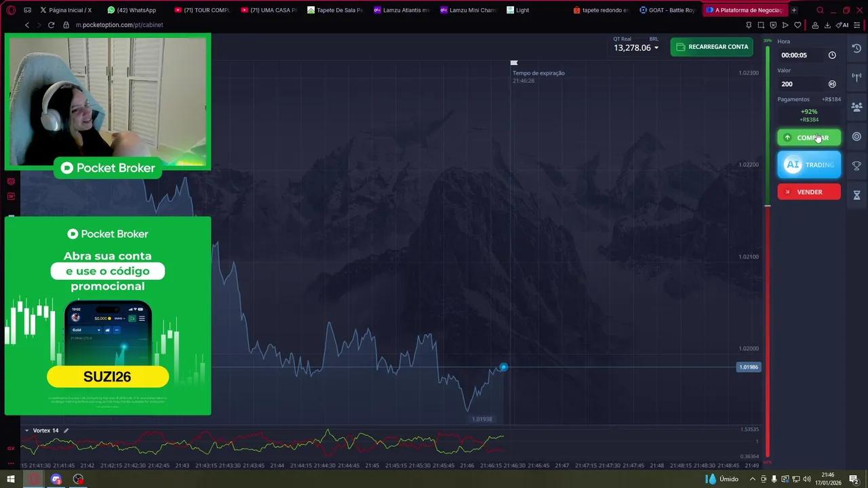Viewport: 868px width, 488px height.
Task: Open the trade history clock icon
Action: pos(856,49)
